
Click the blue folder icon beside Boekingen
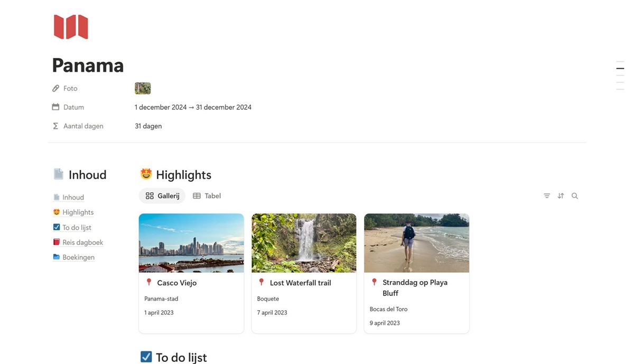(x=57, y=257)
